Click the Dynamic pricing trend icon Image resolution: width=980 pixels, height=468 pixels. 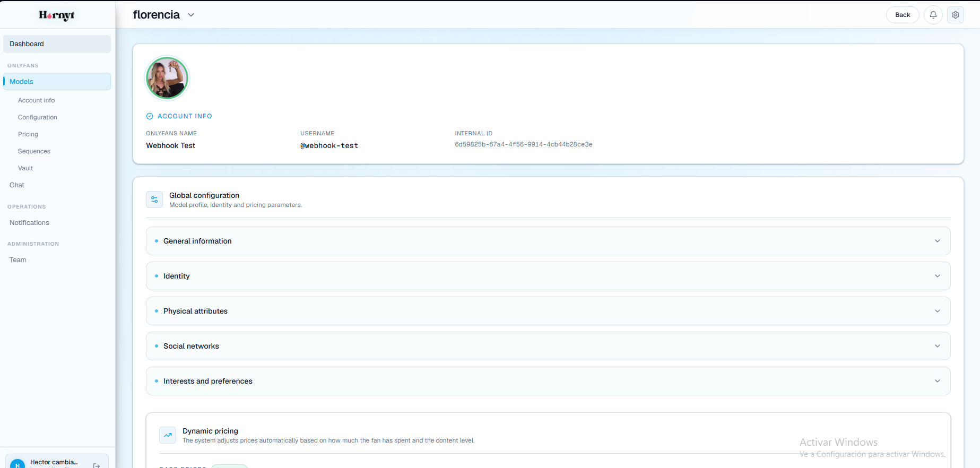click(168, 435)
